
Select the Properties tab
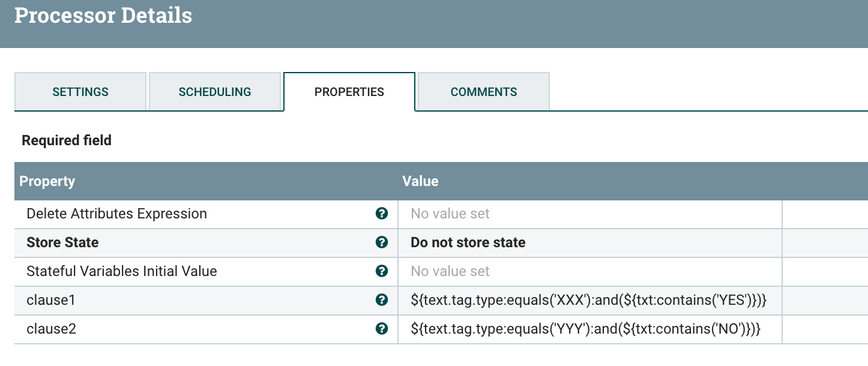tap(349, 92)
